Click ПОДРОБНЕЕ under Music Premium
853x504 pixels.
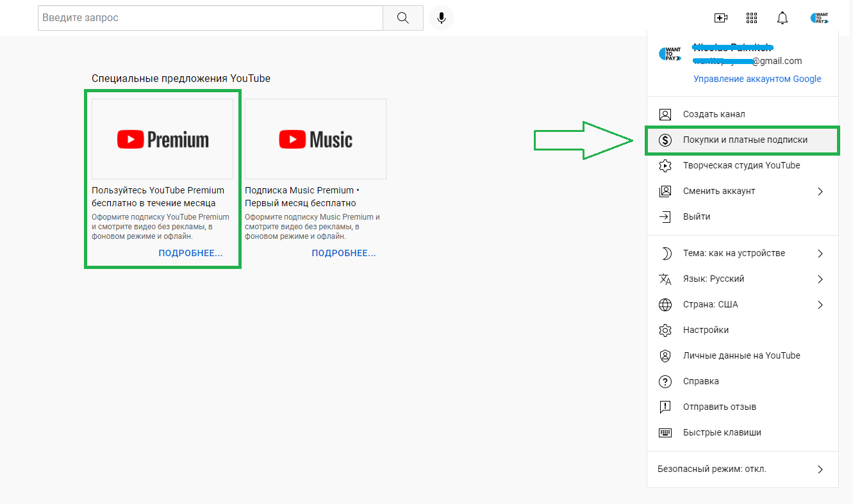coord(344,253)
